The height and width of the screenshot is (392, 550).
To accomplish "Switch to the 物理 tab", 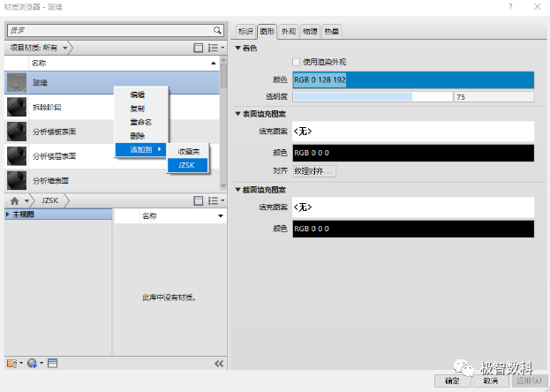I will coord(310,31).
